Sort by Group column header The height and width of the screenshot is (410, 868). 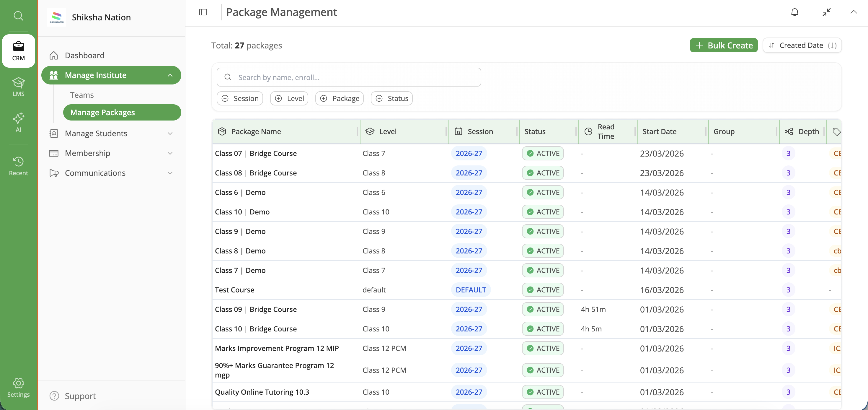[x=724, y=131]
